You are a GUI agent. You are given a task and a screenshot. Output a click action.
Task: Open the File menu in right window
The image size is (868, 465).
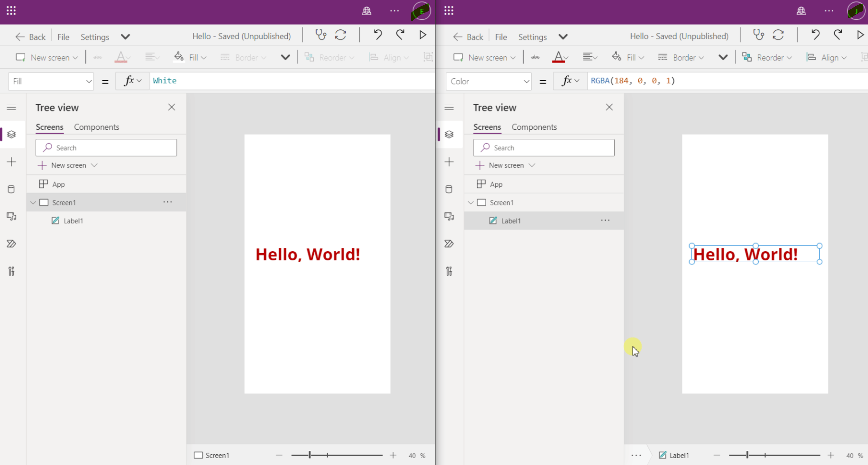click(501, 37)
